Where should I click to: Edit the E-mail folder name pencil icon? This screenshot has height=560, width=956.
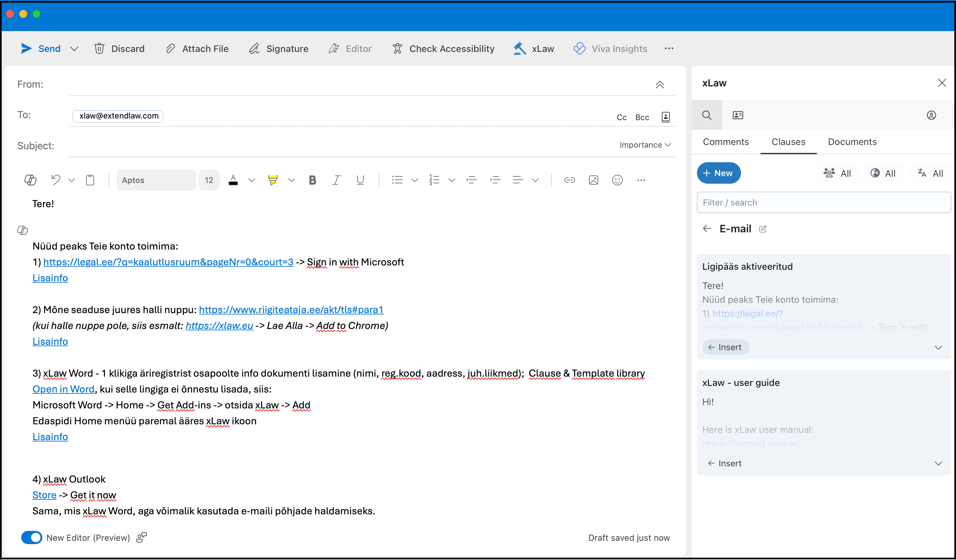pyautogui.click(x=763, y=229)
